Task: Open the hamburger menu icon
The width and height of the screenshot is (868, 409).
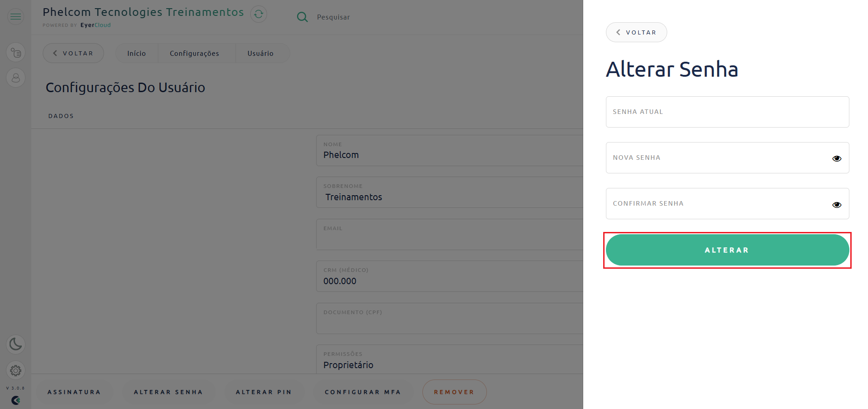Action: click(x=15, y=17)
